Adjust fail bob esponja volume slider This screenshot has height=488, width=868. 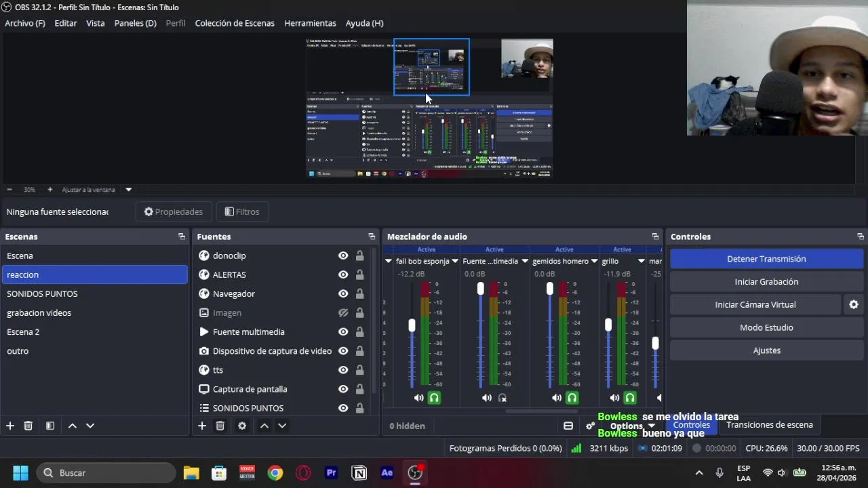[x=412, y=326]
